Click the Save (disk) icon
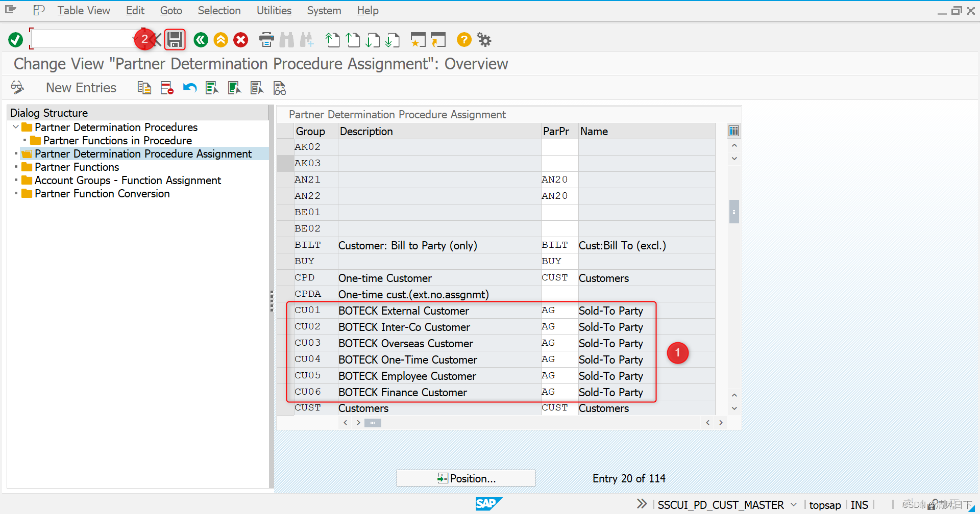Image resolution: width=980 pixels, height=514 pixels. click(x=175, y=40)
